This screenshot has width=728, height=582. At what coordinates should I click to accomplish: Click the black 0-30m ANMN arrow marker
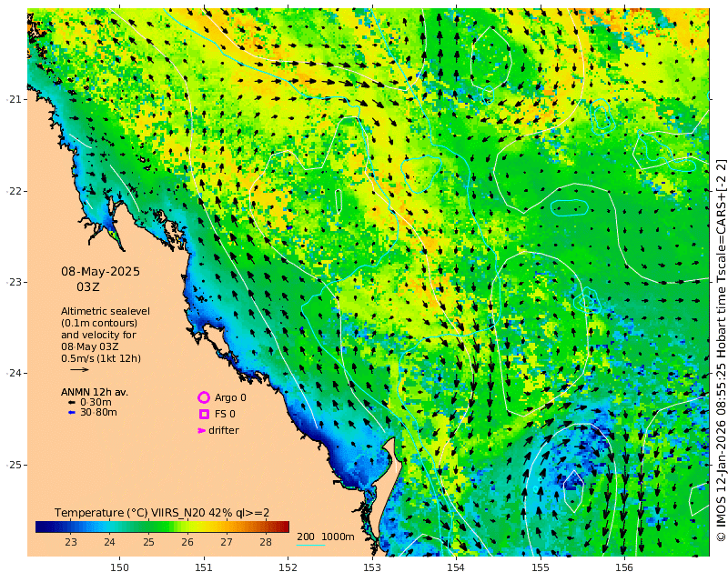tap(72, 402)
